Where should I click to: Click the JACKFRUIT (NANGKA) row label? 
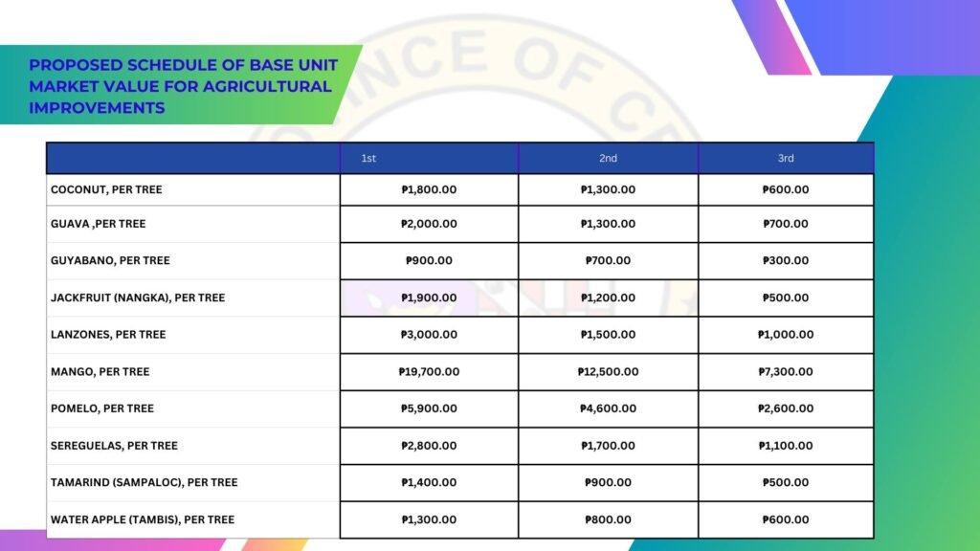[x=138, y=298]
